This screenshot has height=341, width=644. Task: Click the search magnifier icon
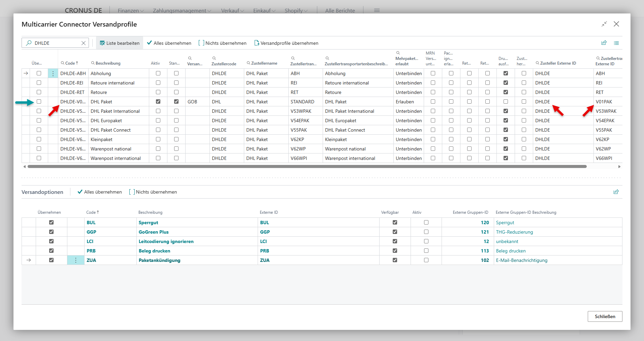[x=29, y=43]
